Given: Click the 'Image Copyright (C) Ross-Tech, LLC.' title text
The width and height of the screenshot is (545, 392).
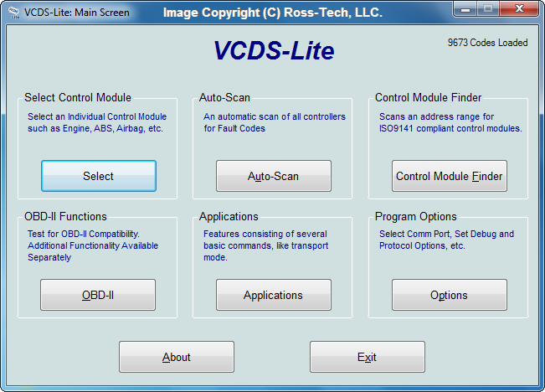Looking at the screenshot, I should click(273, 13).
